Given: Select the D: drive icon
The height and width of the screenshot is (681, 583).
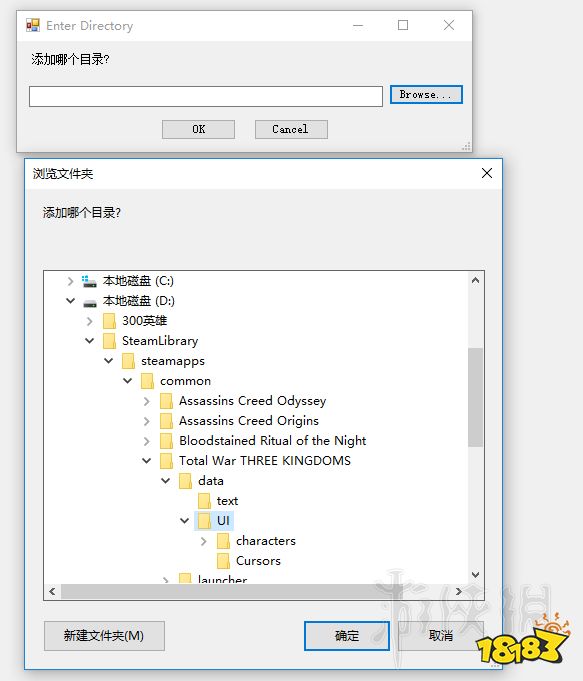Looking at the screenshot, I should [x=89, y=302].
